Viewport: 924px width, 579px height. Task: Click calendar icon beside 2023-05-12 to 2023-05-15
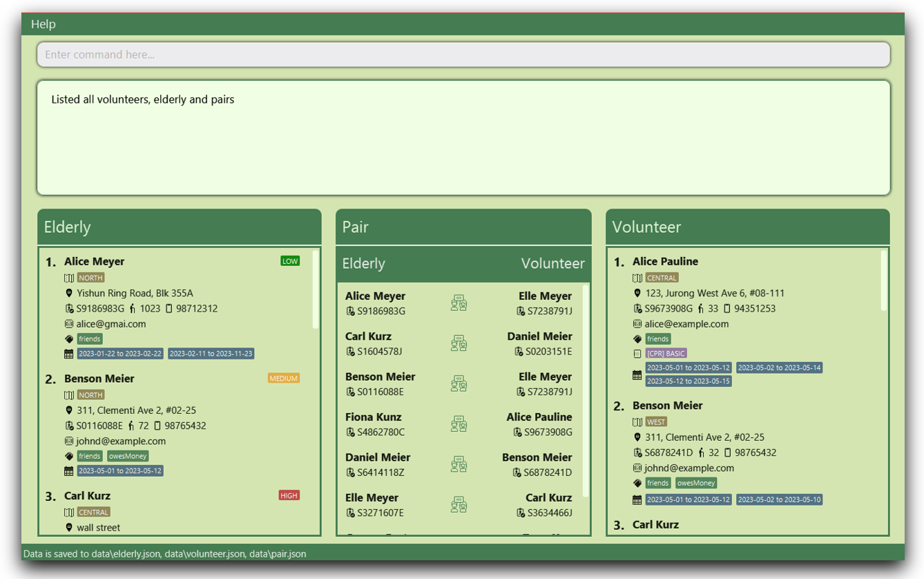click(x=637, y=375)
